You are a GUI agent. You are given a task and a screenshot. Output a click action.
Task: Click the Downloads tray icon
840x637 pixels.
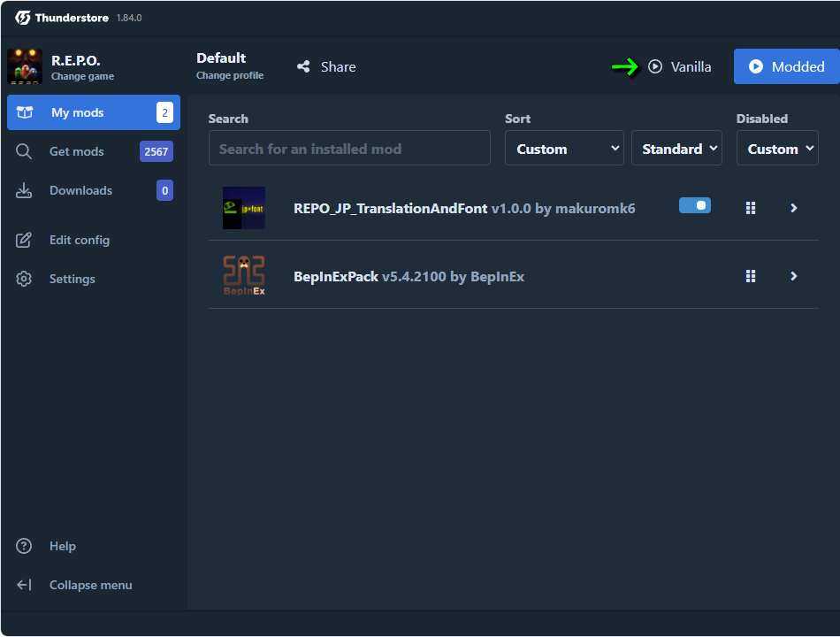click(x=24, y=190)
